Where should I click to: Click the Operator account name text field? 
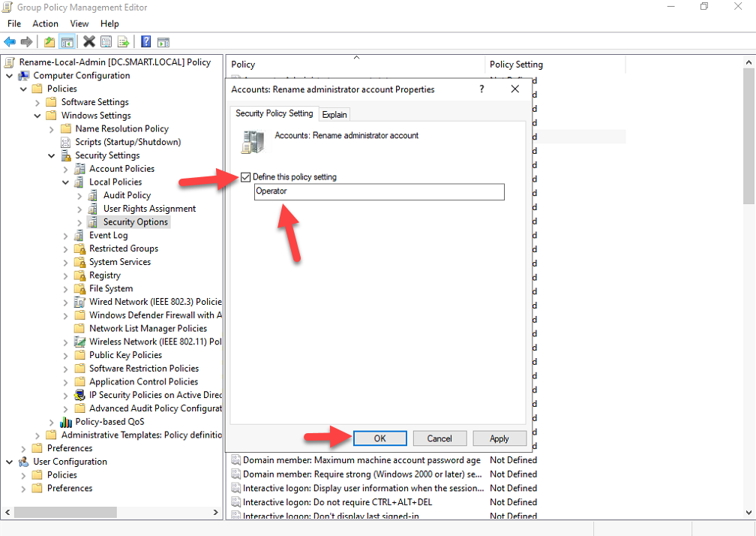(379, 191)
